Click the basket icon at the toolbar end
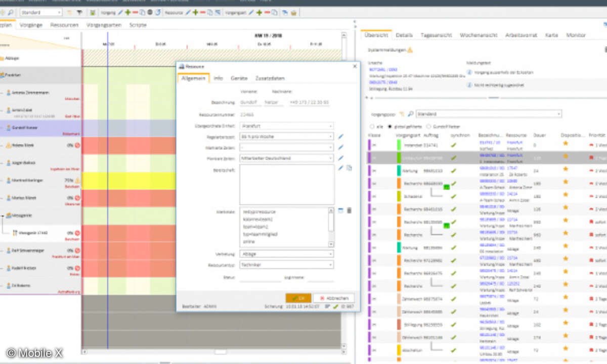 click(x=294, y=12)
